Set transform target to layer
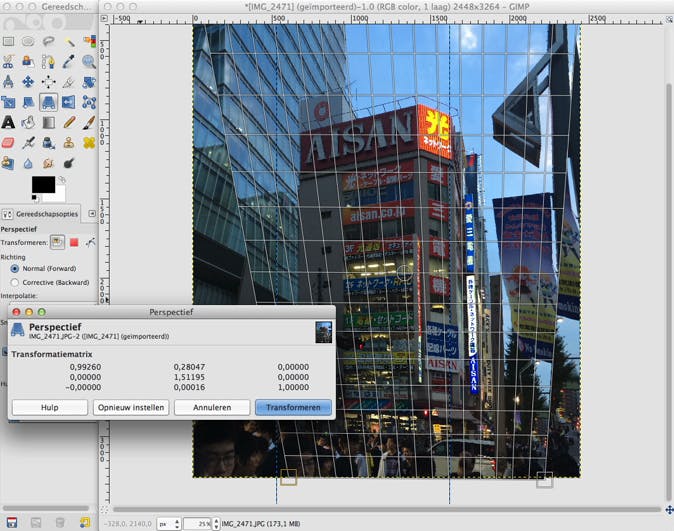674x531 pixels. 57,242
